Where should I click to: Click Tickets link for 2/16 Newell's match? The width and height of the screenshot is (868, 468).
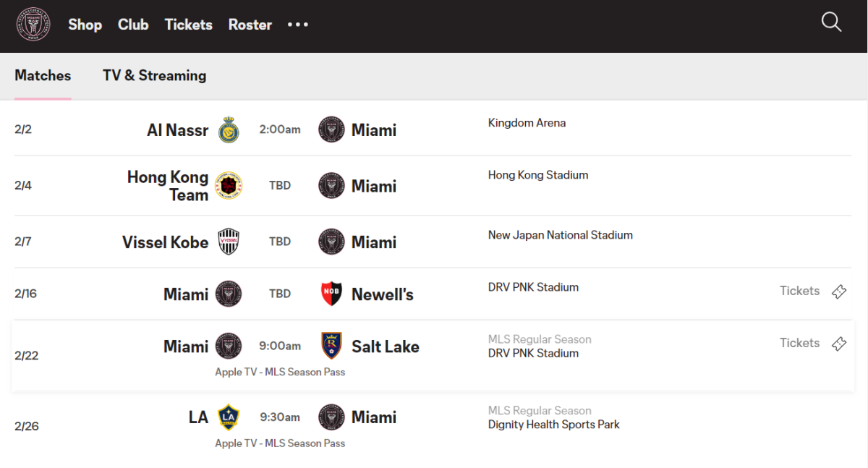[x=799, y=291]
